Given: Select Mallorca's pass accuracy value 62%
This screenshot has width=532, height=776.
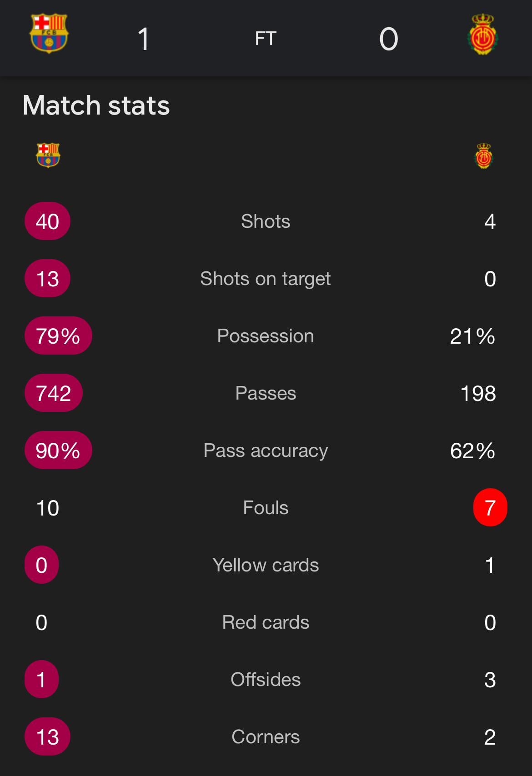Looking at the screenshot, I should 473,451.
